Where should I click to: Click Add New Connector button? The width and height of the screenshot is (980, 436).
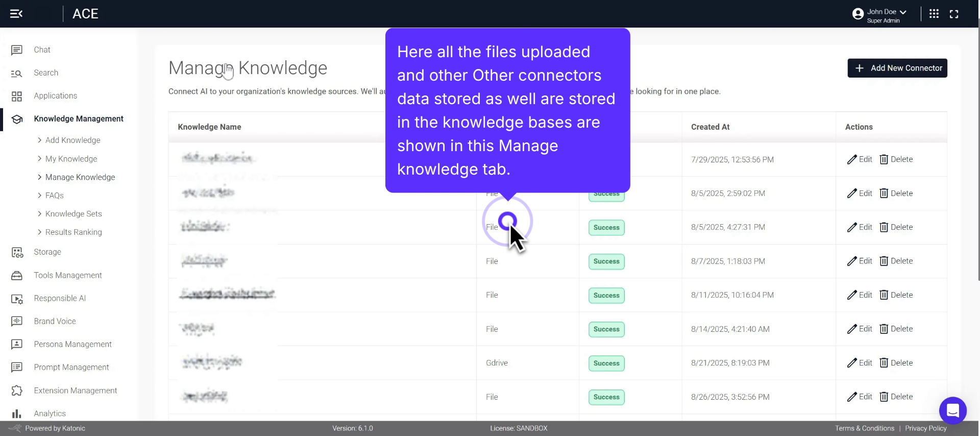[x=897, y=68]
